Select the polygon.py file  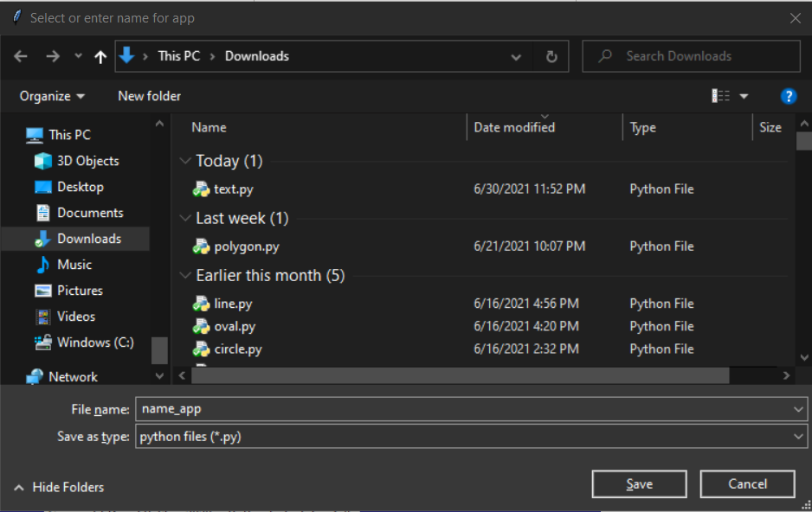point(247,246)
